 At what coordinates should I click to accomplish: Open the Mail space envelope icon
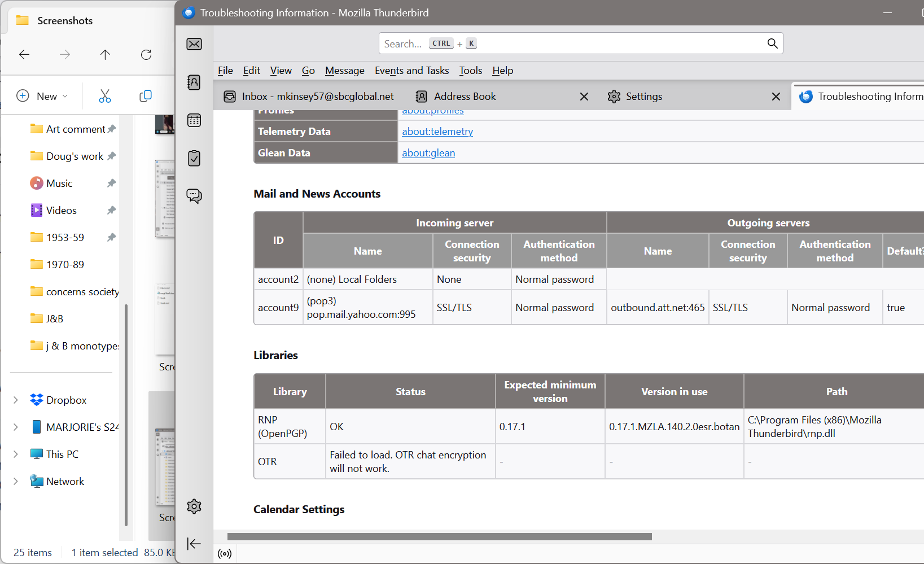coord(194,44)
